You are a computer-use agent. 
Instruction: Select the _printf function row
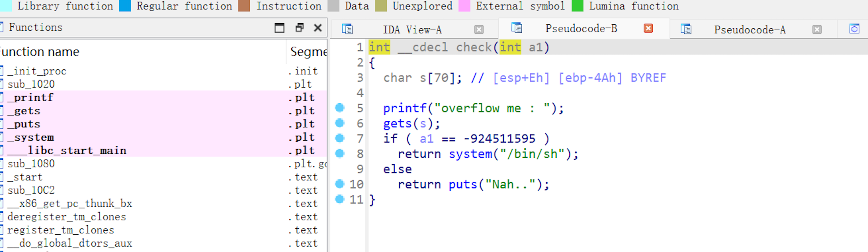coord(164,98)
